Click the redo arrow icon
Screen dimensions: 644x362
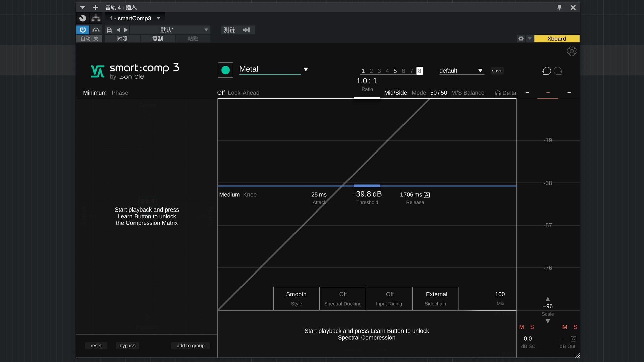(558, 71)
